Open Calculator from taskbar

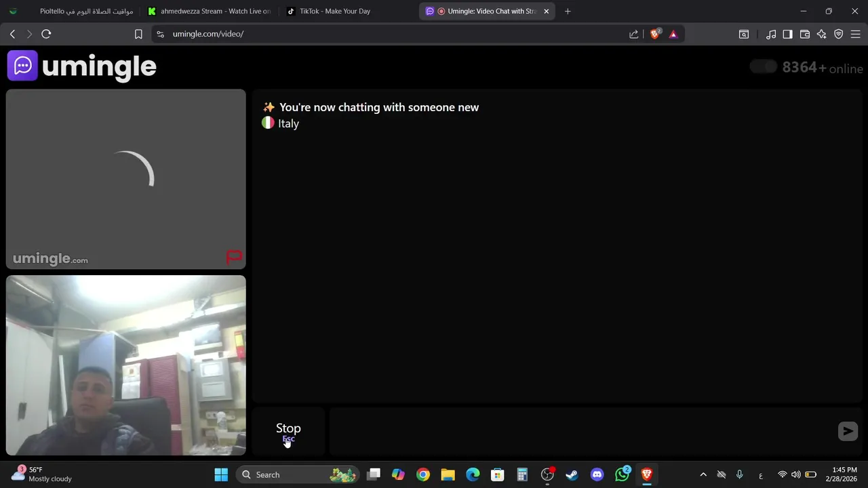pyautogui.click(x=522, y=474)
